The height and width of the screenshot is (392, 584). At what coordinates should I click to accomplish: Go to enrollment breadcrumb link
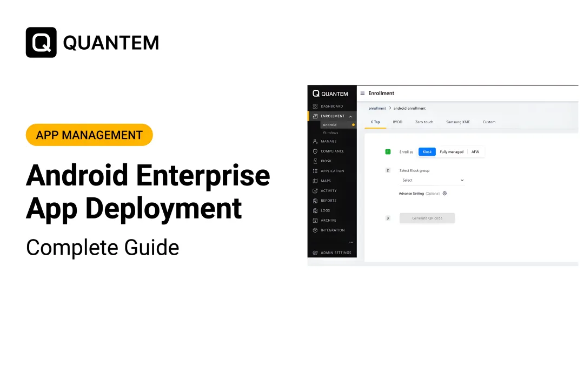tap(377, 108)
